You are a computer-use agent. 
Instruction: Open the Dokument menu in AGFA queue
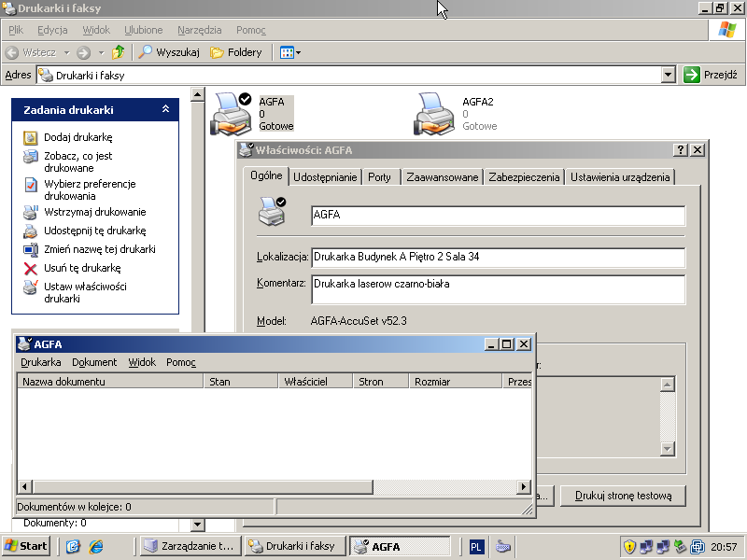click(94, 362)
